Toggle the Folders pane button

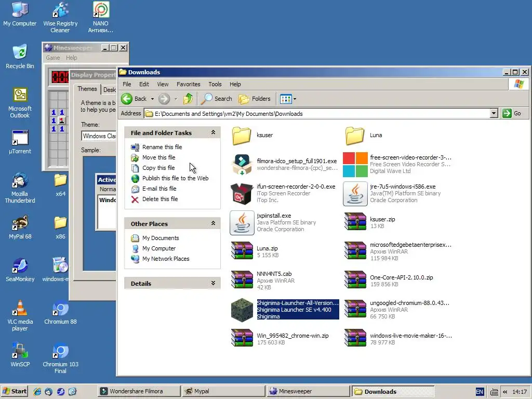coord(255,99)
